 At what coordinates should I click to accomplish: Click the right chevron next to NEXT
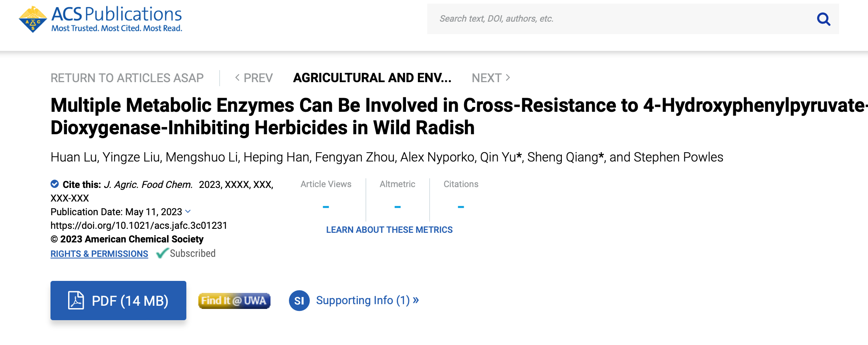pyautogui.click(x=508, y=77)
